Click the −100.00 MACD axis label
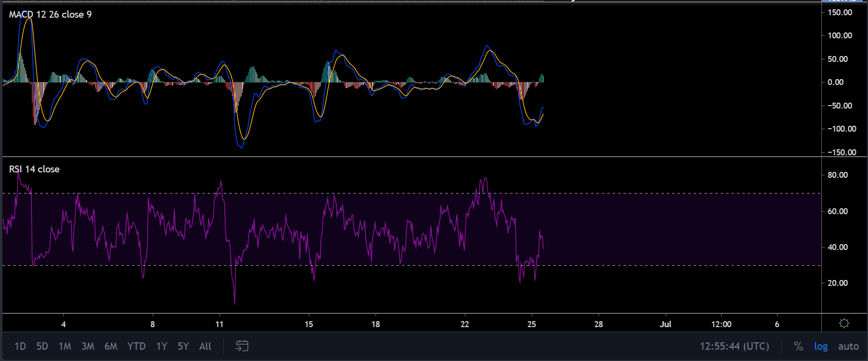The height and width of the screenshot is (361, 868). click(841, 129)
